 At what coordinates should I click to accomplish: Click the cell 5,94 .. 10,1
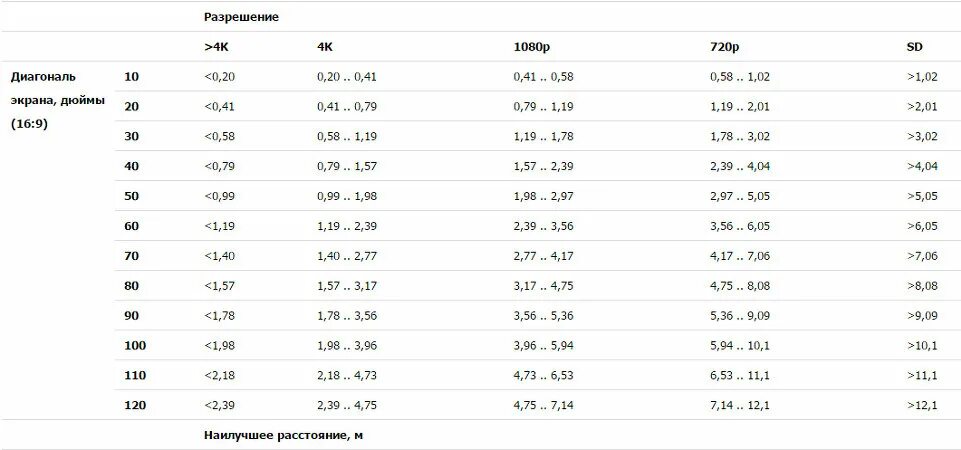click(740, 346)
